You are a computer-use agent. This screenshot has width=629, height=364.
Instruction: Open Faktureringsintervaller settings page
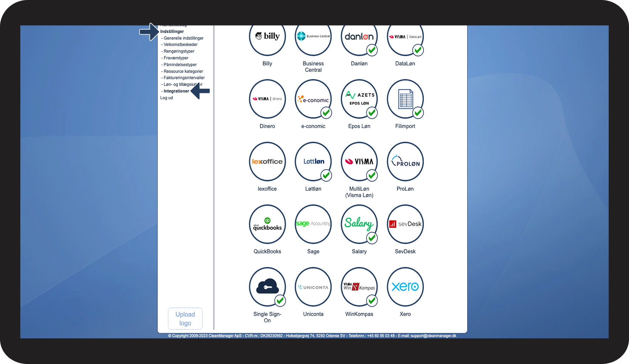(184, 78)
